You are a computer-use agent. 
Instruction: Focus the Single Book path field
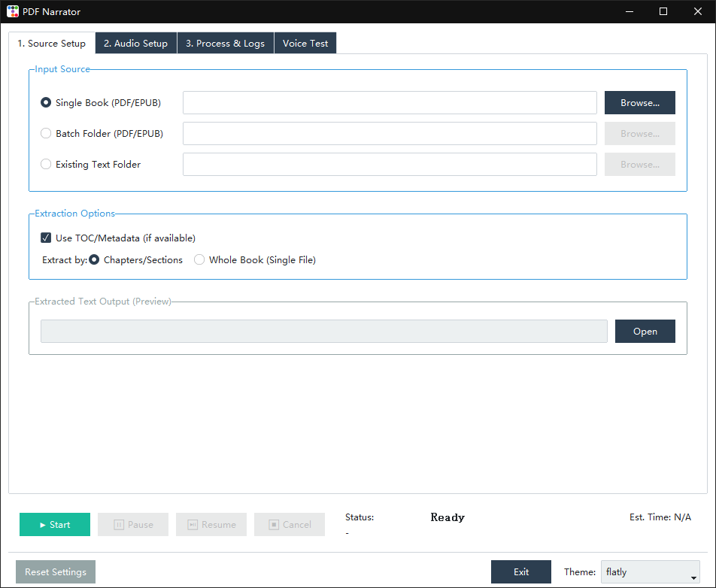click(x=390, y=103)
